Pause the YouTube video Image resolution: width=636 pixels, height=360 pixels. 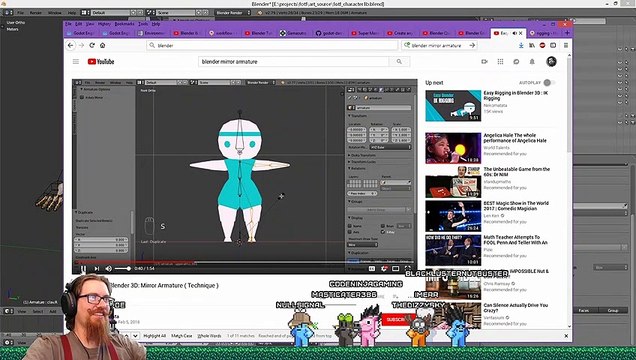coord(83,268)
